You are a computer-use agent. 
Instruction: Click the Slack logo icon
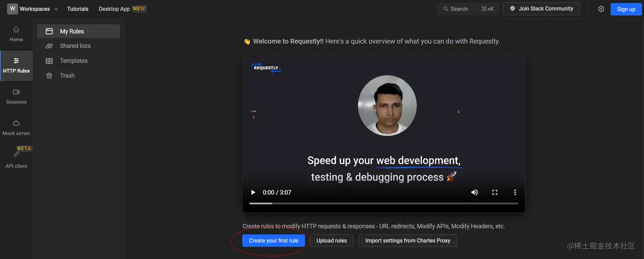512,9
